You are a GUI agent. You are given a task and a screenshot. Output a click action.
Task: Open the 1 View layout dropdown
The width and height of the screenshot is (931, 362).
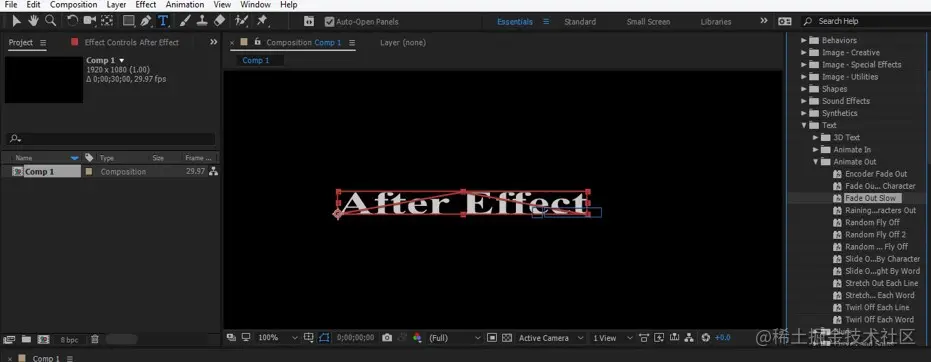pyautogui.click(x=613, y=338)
